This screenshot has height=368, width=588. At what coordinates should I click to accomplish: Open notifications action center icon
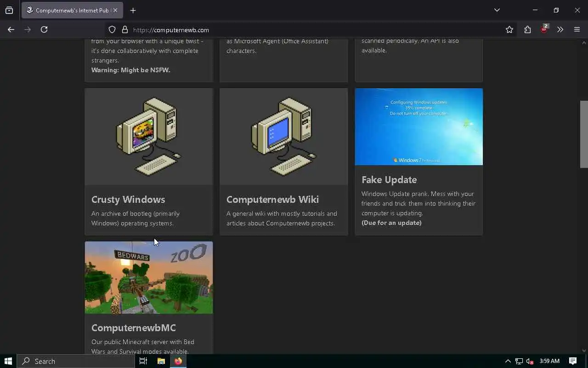[x=573, y=361]
